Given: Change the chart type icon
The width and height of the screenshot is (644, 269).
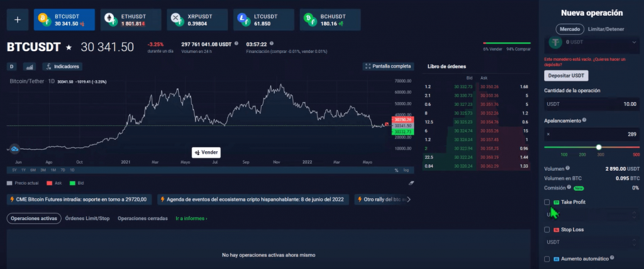Looking at the screenshot, I should pyautogui.click(x=30, y=66).
